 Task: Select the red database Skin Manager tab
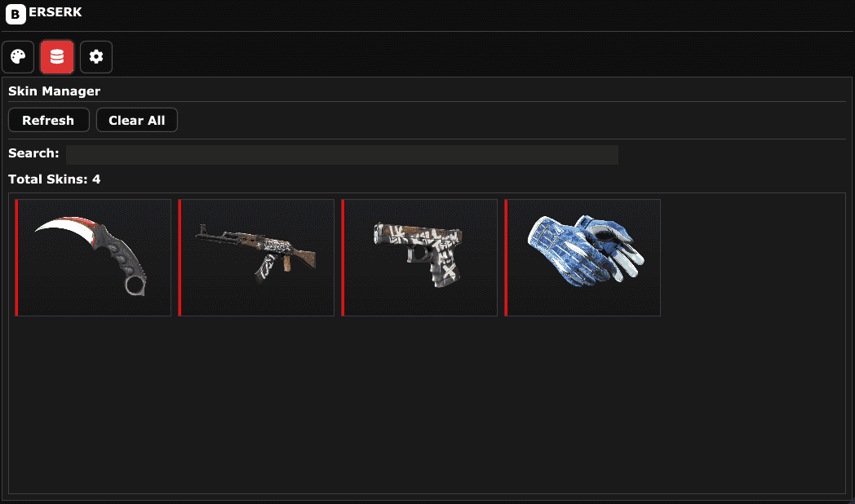click(x=57, y=56)
